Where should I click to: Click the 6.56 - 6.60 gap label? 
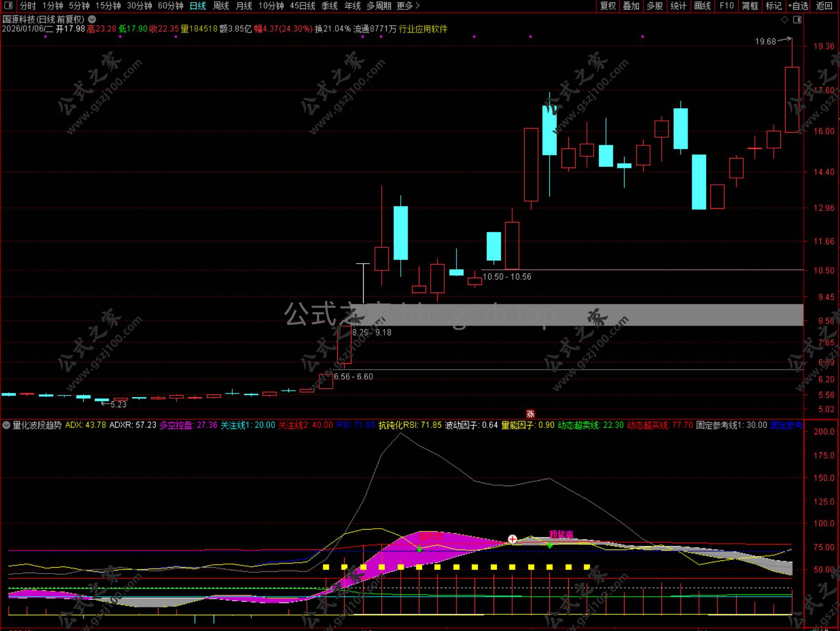tap(353, 377)
